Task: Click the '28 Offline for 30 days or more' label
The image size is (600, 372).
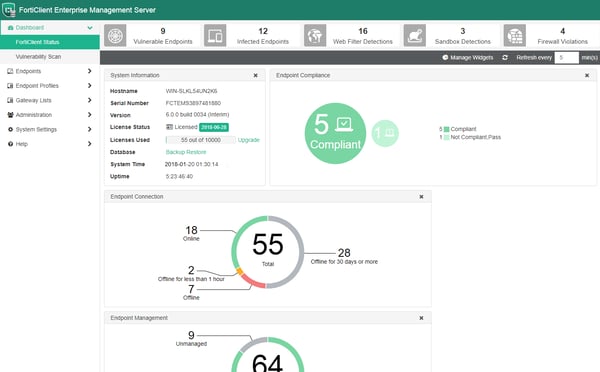Action: pyautogui.click(x=344, y=256)
